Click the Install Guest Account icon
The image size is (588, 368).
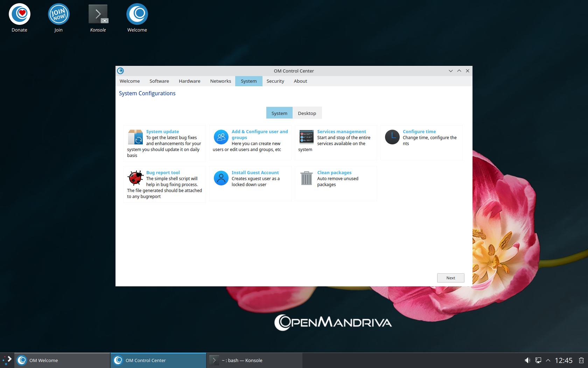click(x=221, y=178)
